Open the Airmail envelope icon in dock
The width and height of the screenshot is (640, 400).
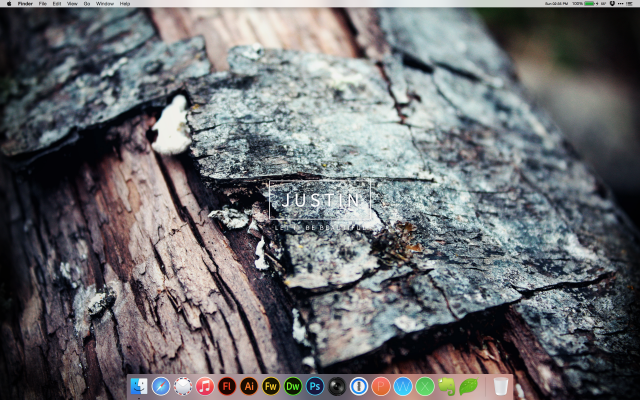183,386
